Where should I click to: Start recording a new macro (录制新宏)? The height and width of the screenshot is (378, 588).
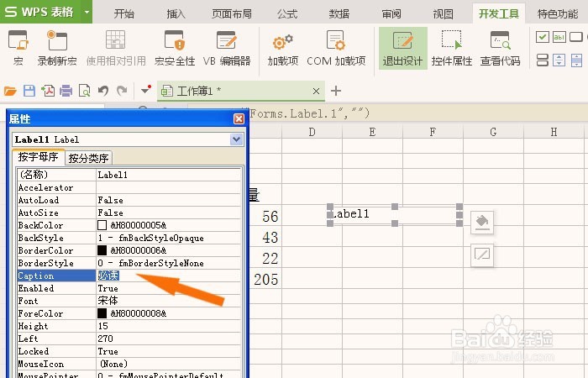[x=57, y=48]
